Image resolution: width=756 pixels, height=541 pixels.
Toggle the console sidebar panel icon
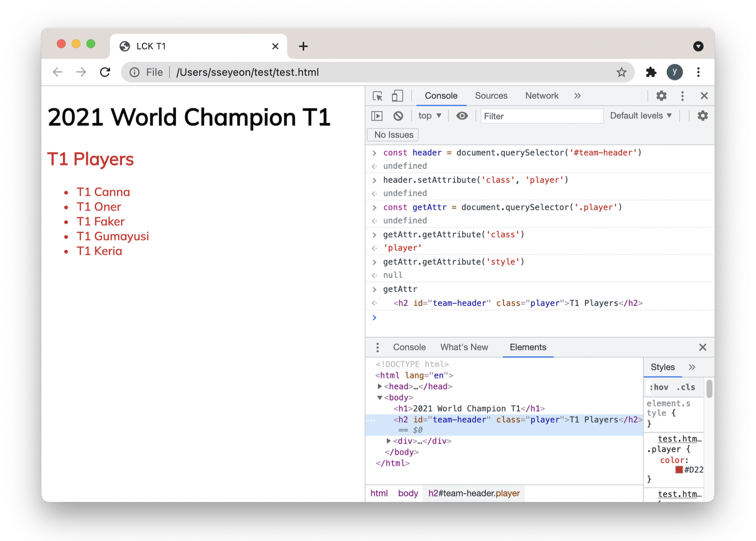click(377, 116)
